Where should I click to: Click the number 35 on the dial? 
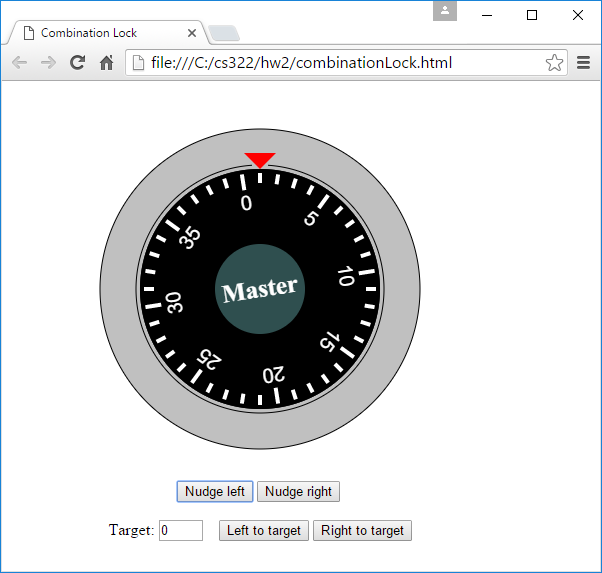coord(190,238)
